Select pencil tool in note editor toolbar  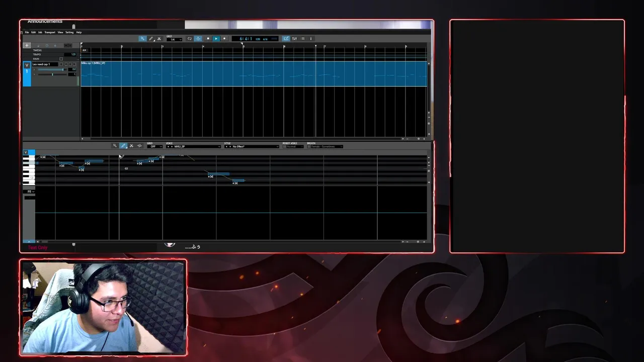pos(123,146)
